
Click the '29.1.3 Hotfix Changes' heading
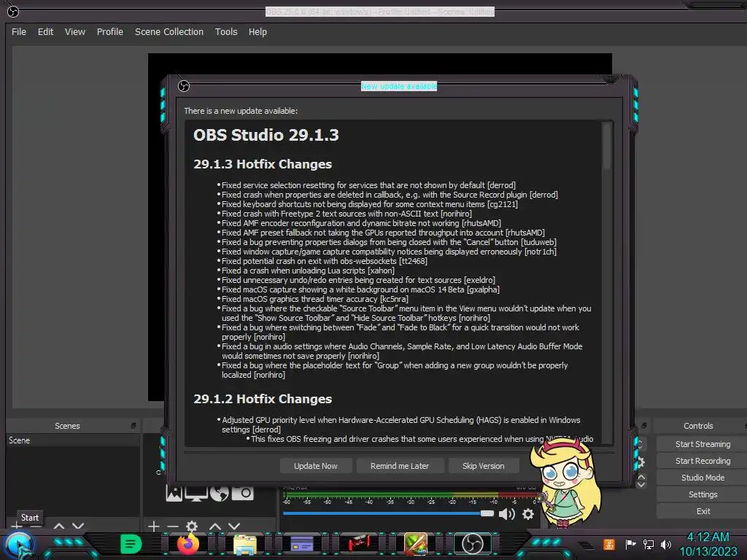[x=263, y=164]
